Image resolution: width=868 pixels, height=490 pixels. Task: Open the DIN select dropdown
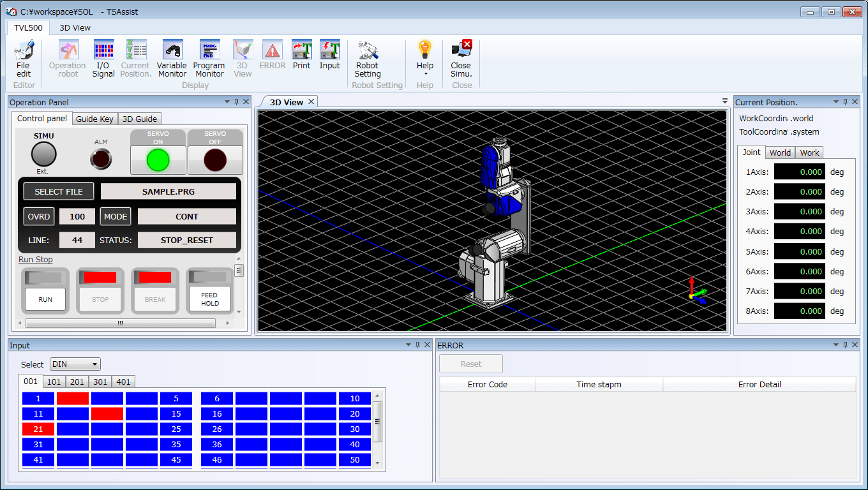pyautogui.click(x=75, y=362)
